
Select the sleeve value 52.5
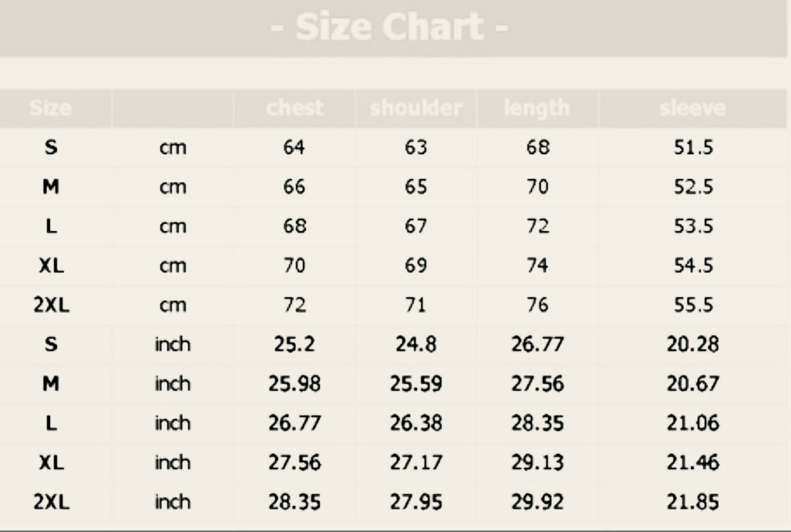(x=693, y=187)
